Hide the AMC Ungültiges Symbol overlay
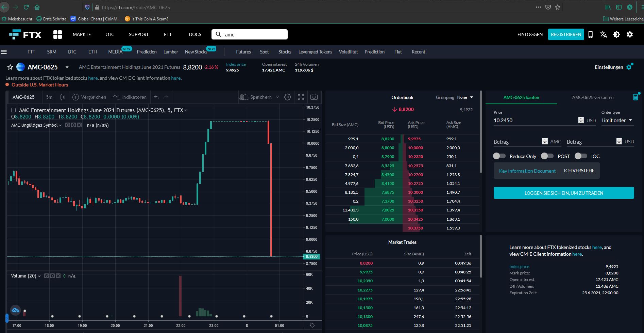644x333 pixels. (68, 125)
